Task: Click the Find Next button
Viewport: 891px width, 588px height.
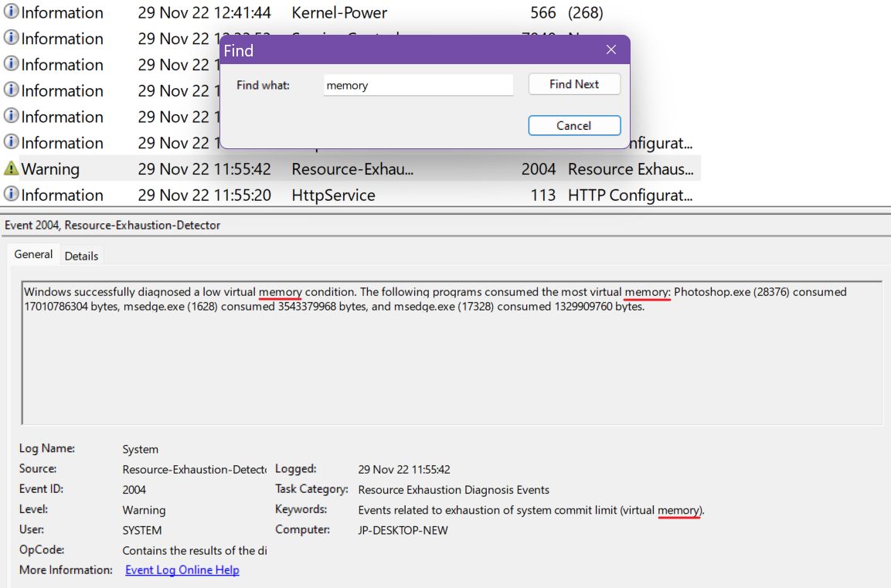Action: (x=574, y=84)
